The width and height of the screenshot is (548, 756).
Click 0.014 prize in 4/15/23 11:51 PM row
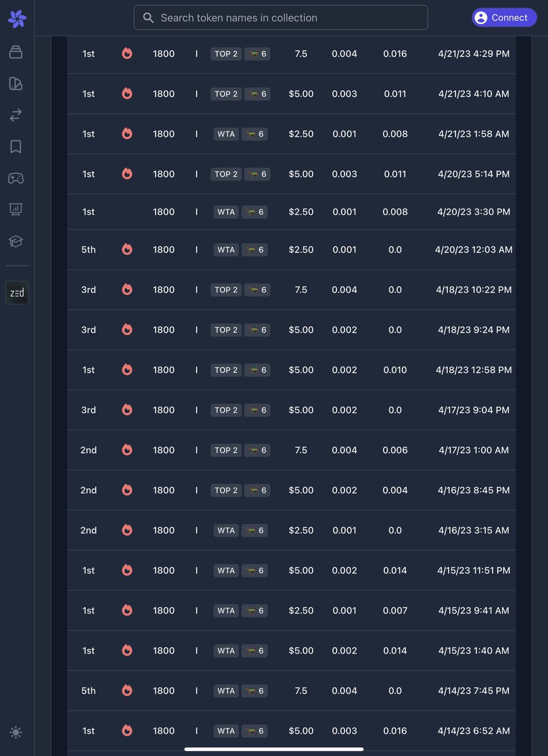point(395,570)
